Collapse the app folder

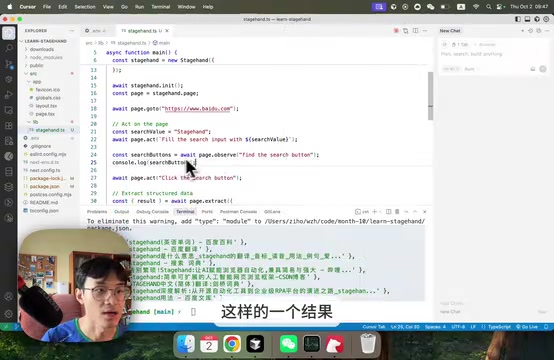point(37,82)
